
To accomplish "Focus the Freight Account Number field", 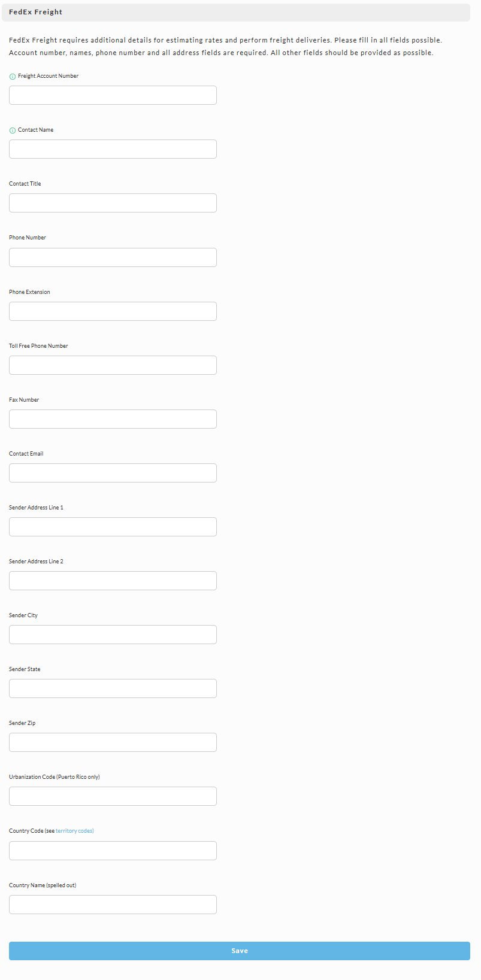I will (113, 95).
